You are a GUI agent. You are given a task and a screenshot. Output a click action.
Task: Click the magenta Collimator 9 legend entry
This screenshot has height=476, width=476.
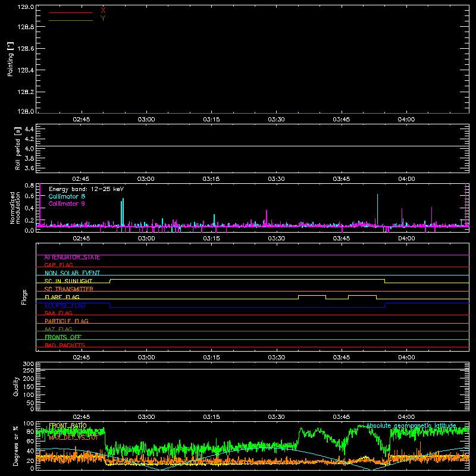(67, 203)
